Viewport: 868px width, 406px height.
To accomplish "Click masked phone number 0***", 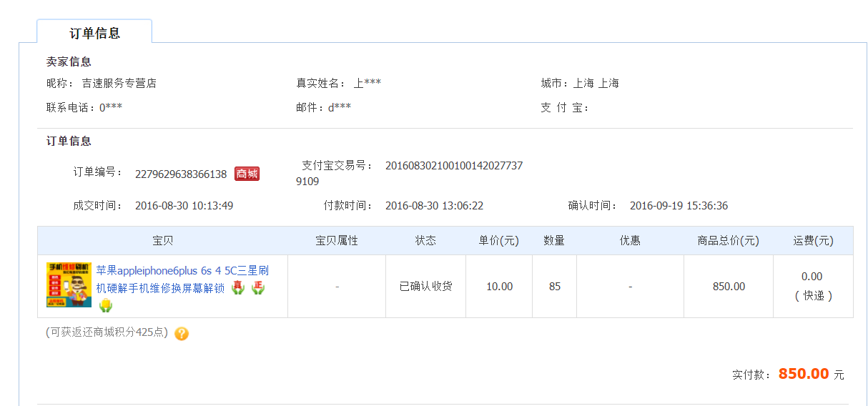I will 111,107.
